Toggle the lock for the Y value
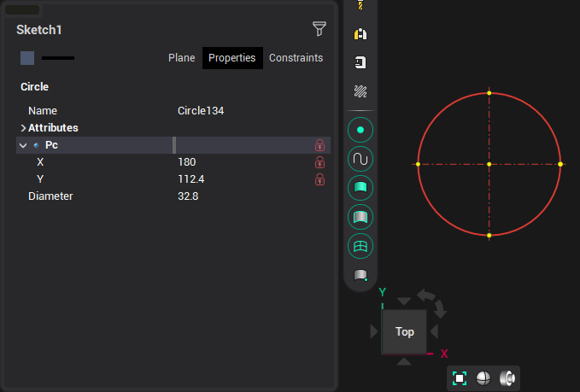Image resolution: width=580 pixels, height=392 pixels. point(320,179)
